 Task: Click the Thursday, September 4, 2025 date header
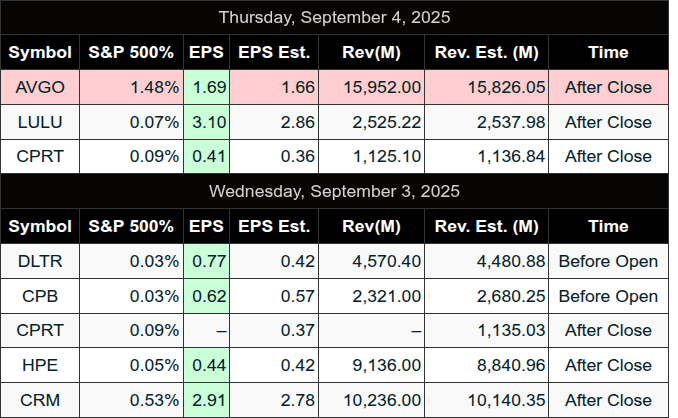(x=334, y=17)
